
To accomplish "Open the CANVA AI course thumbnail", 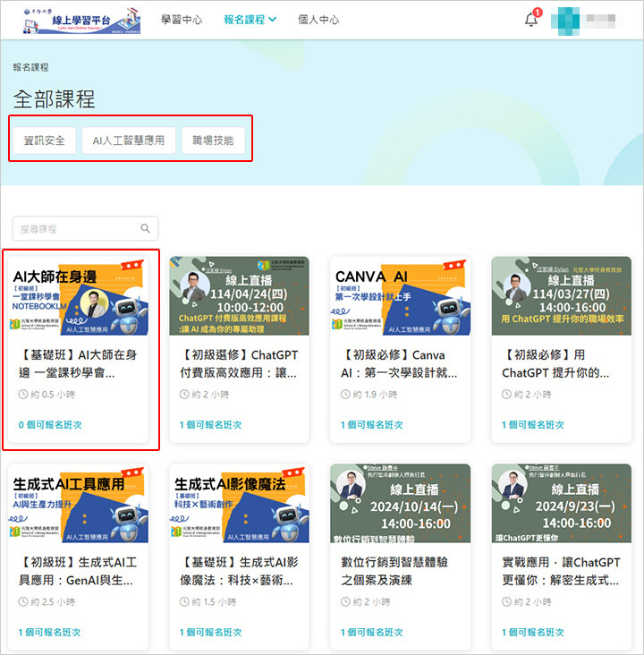I will [x=400, y=296].
